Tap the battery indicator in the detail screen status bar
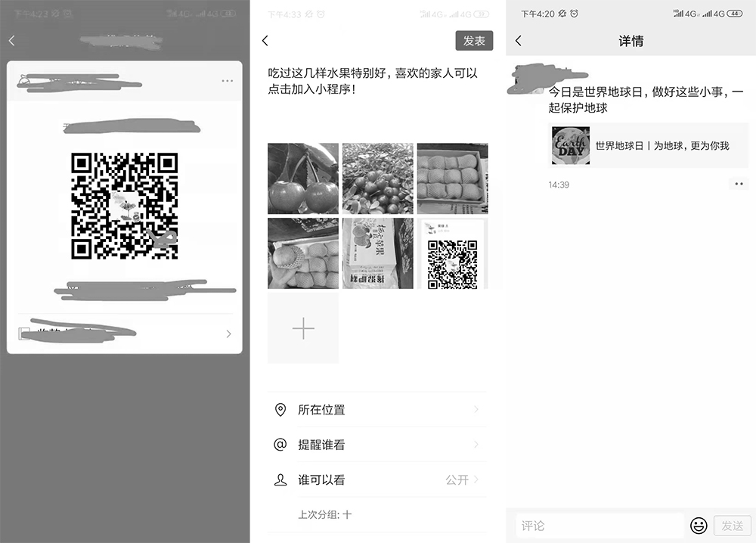Screen dimensions: 756x543 click(734, 14)
